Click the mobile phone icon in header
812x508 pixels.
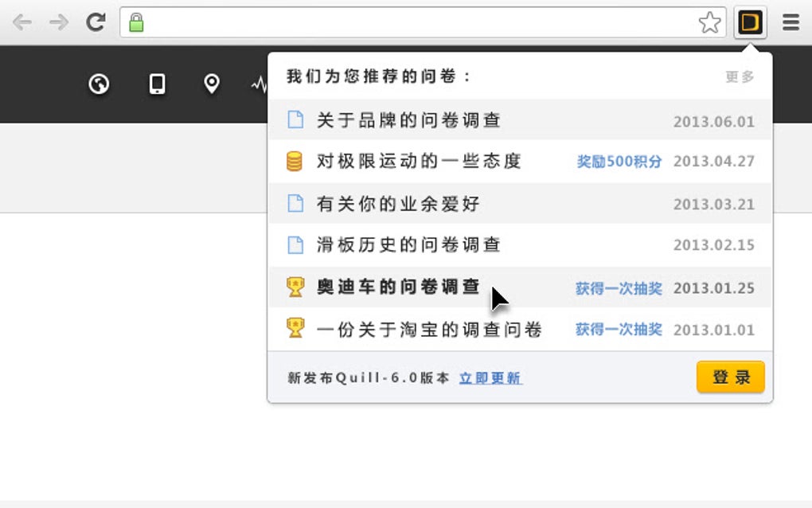[158, 84]
